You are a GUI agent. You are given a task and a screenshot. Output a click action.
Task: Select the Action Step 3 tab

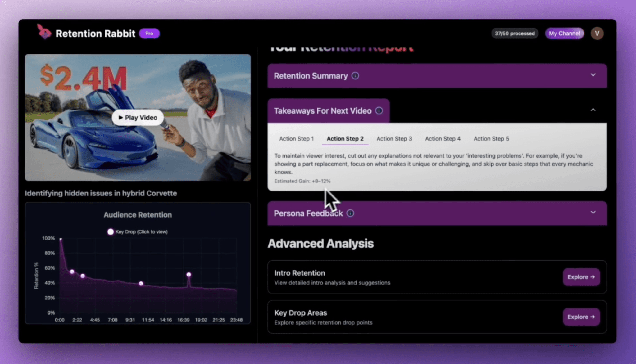(394, 139)
